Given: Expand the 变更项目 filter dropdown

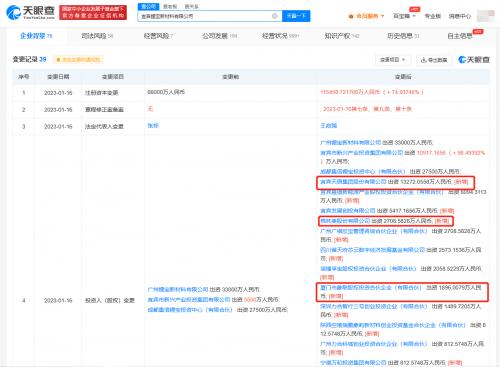Looking at the screenshot, I should [393, 60].
